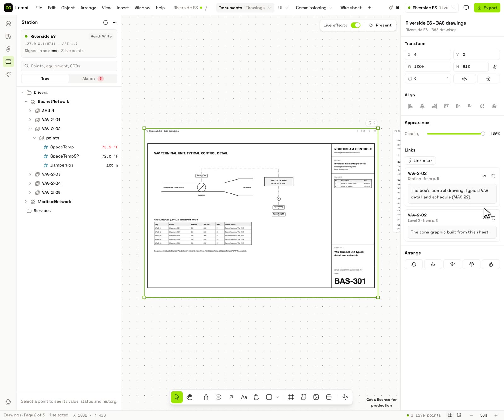This screenshot has width=504, height=420.
Task: Toggle grid display in status bar
Action: [450, 415]
